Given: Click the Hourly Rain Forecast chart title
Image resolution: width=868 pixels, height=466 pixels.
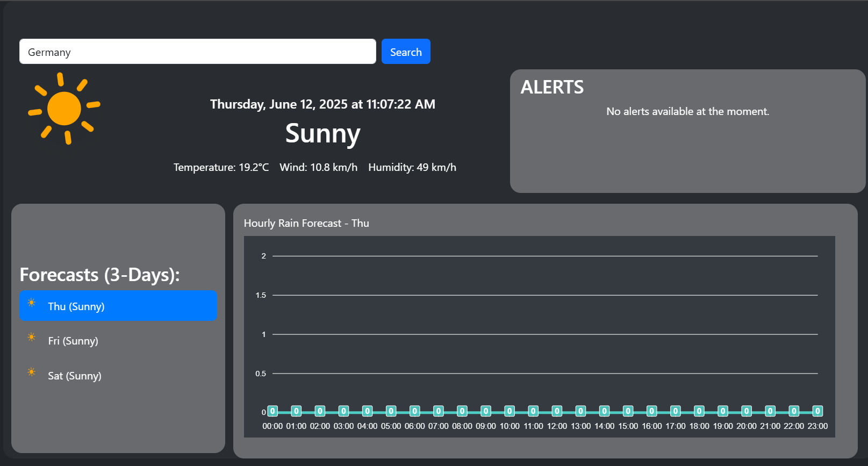Looking at the screenshot, I should coord(306,223).
